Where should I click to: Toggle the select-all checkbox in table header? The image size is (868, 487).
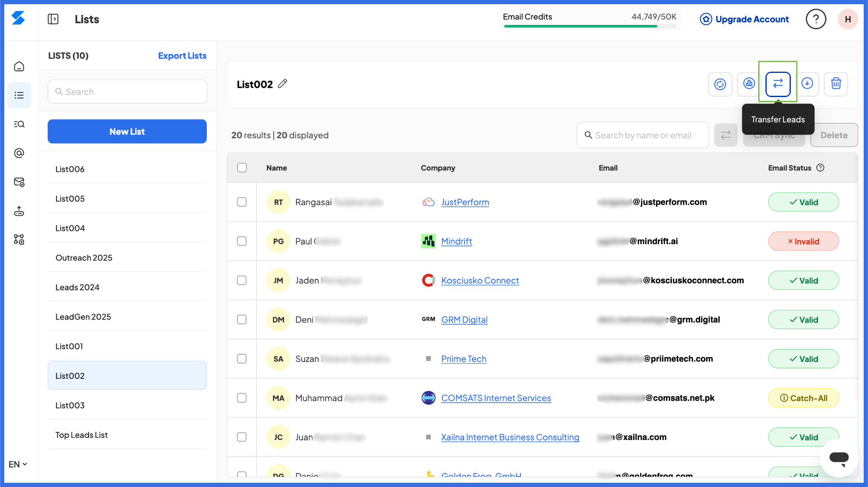(x=242, y=168)
